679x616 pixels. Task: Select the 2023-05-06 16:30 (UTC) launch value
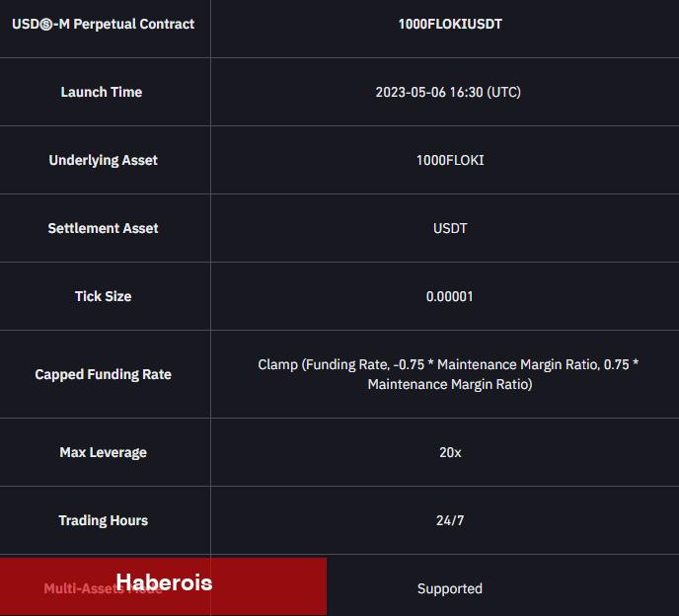click(448, 92)
